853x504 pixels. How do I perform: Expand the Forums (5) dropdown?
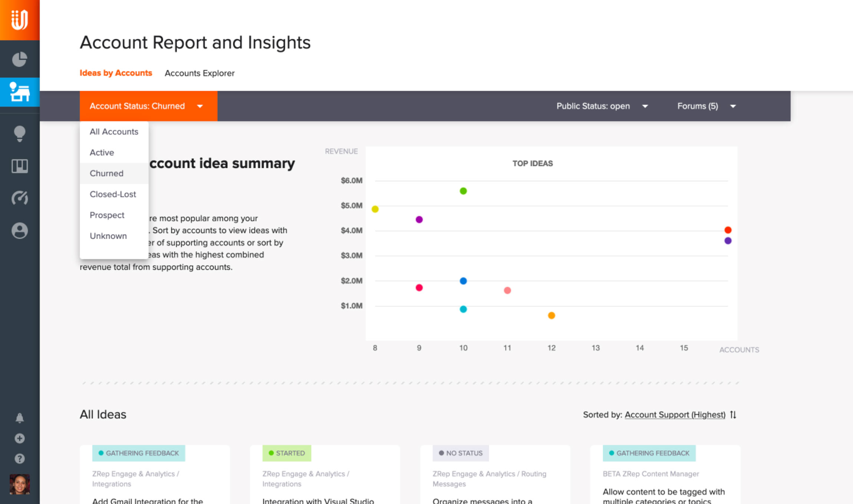pyautogui.click(x=706, y=106)
